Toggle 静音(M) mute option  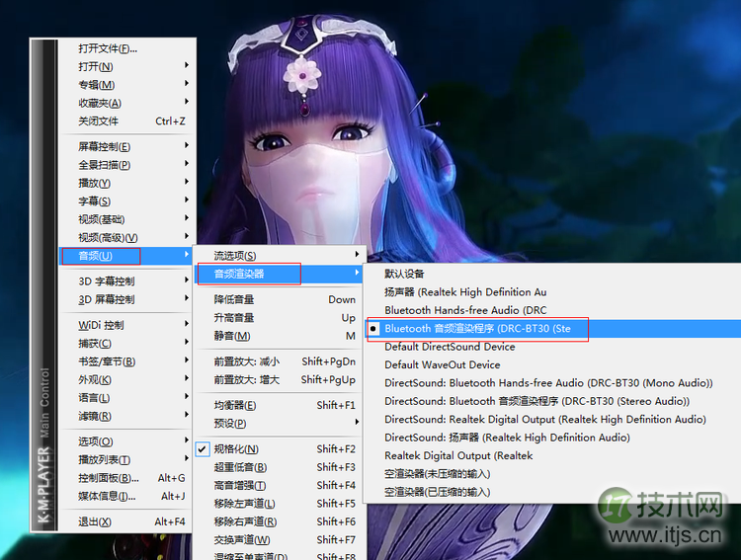(279, 336)
